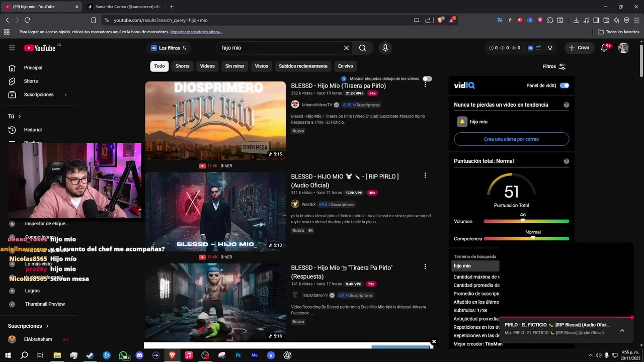644x362 pixels.
Task: Click Importar marcadores ahora link
Action: tap(196, 32)
